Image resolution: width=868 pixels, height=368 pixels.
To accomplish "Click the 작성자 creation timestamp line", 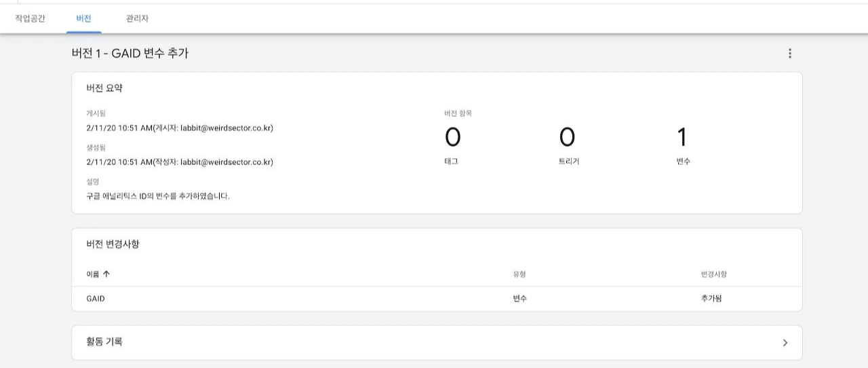I will (x=180, y=162).
